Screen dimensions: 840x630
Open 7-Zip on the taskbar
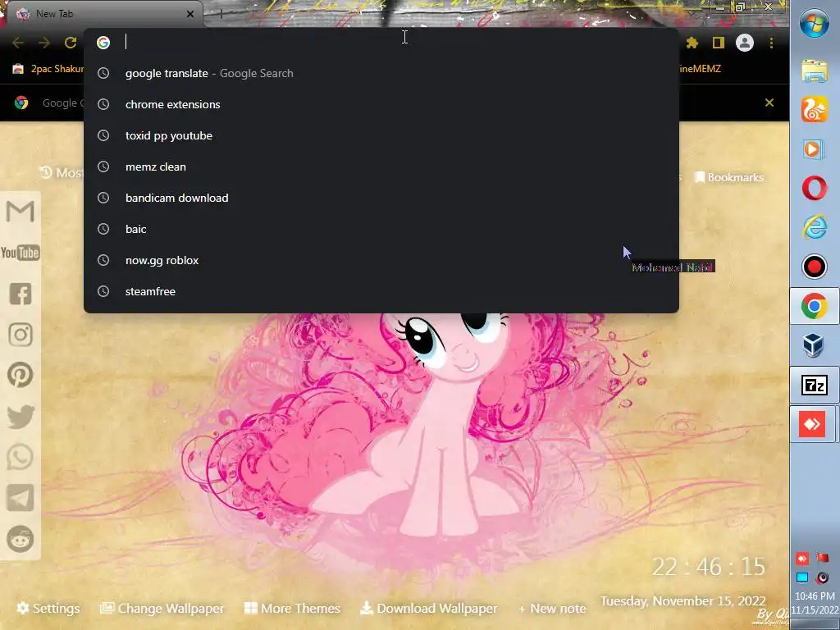coord(815,385)
